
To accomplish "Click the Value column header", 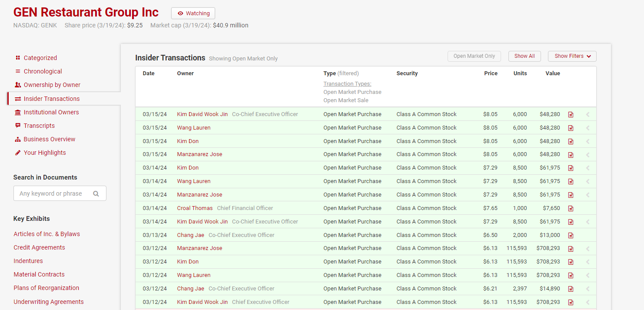I will coord(553,73).
